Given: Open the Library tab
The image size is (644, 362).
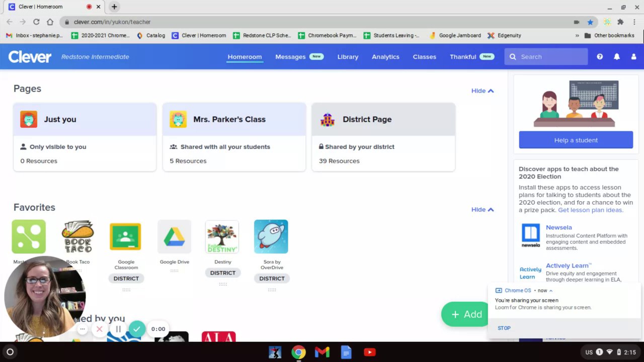Looking at the screenshot, I should [x=348, y=57].
